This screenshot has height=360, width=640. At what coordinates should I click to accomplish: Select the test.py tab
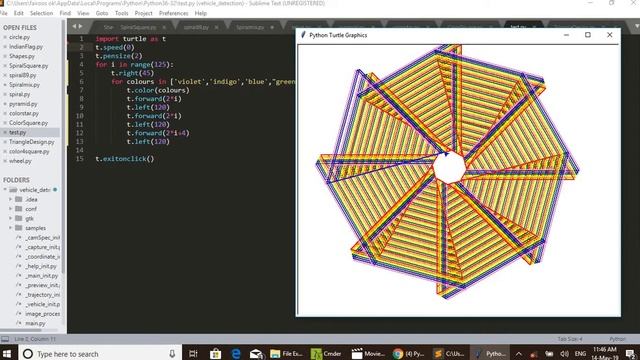click(x=518, y=27)
